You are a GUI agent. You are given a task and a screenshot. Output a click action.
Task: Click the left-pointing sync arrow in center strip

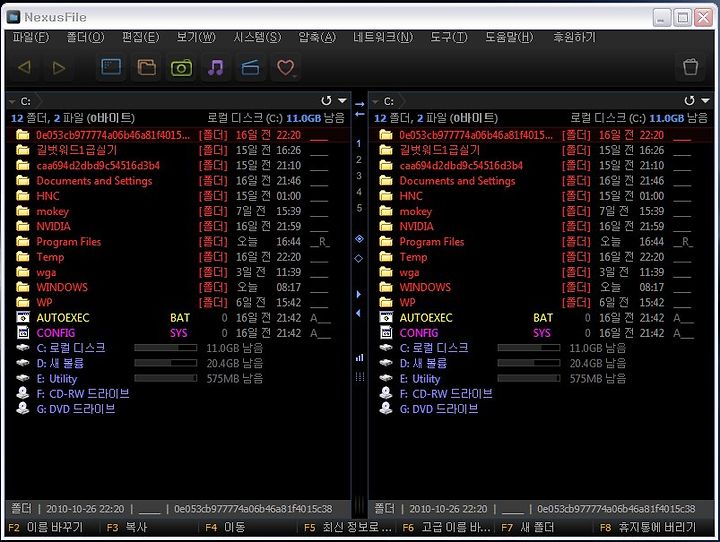click(360, 113)
